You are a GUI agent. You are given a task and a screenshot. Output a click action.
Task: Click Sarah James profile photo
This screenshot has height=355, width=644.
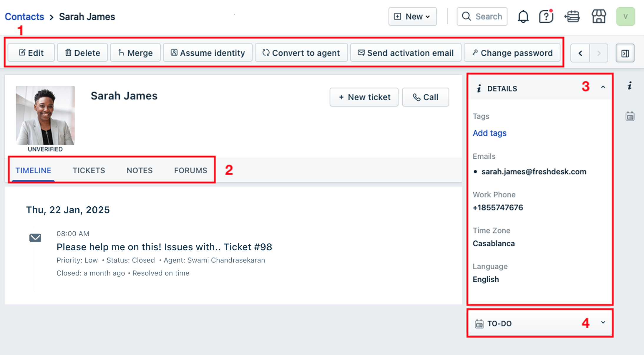45,115
